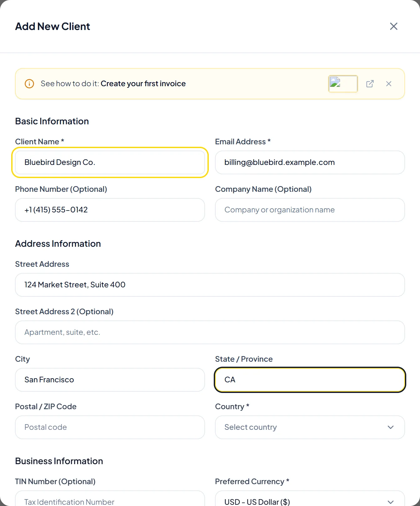Open the Preferred Currency dropdown
This screenshot has height=506, width=420.
tap(310, 499)
